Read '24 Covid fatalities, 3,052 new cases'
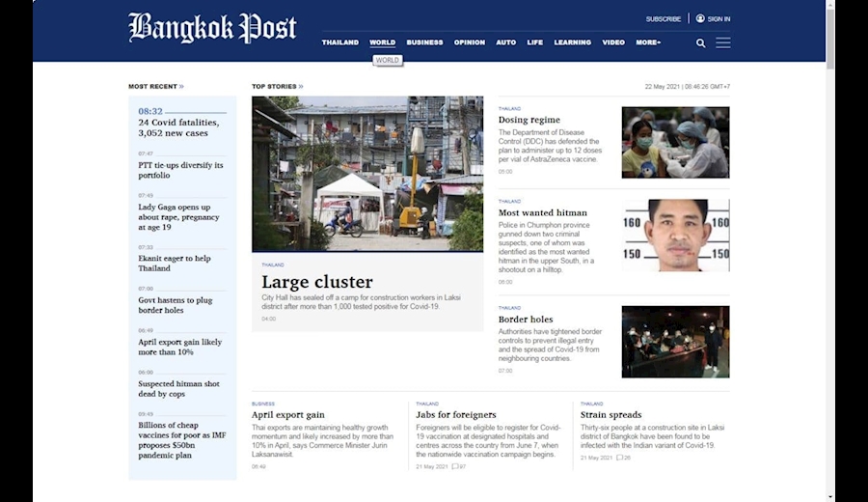 (x=178, y=128)
